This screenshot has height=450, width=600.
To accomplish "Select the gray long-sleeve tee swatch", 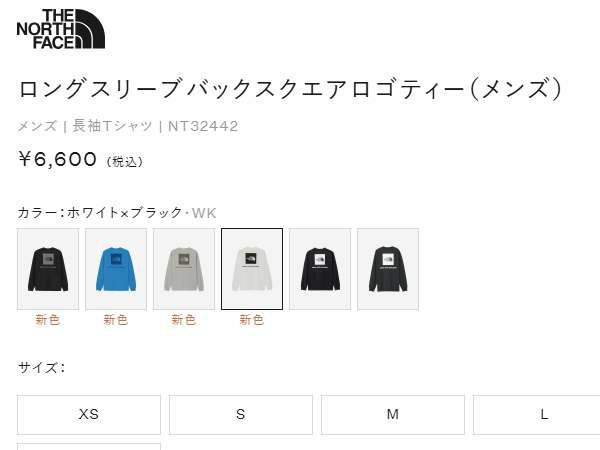I will click(x=184, y=269).
